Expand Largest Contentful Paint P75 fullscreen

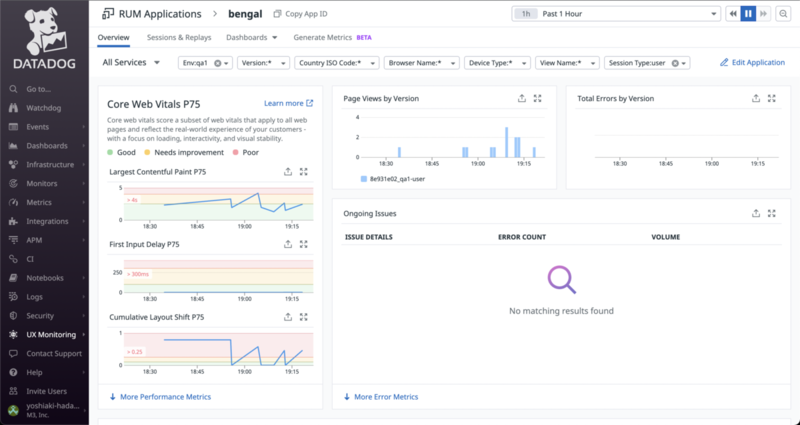[304, 172]
